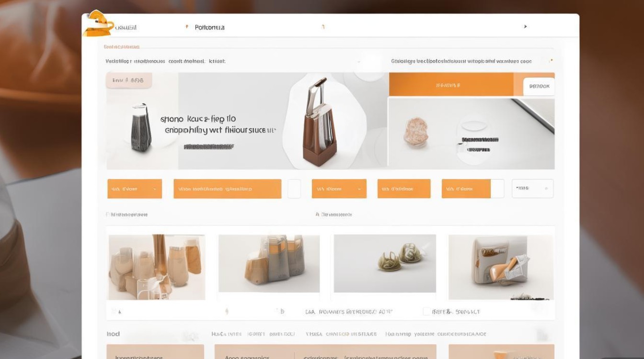Click the orange marker before the Potkonela menu item
The height and width of the screenshot is (359, 644).
coord(186,27)
